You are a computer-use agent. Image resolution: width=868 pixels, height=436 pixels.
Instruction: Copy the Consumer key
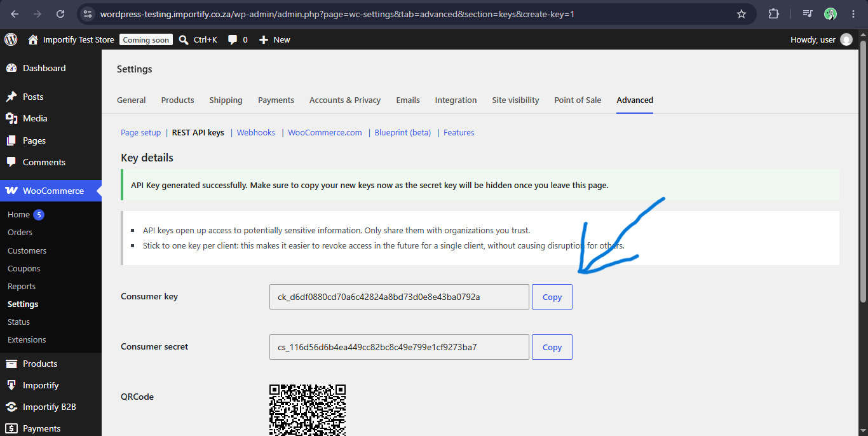click(x=552, y=297)
